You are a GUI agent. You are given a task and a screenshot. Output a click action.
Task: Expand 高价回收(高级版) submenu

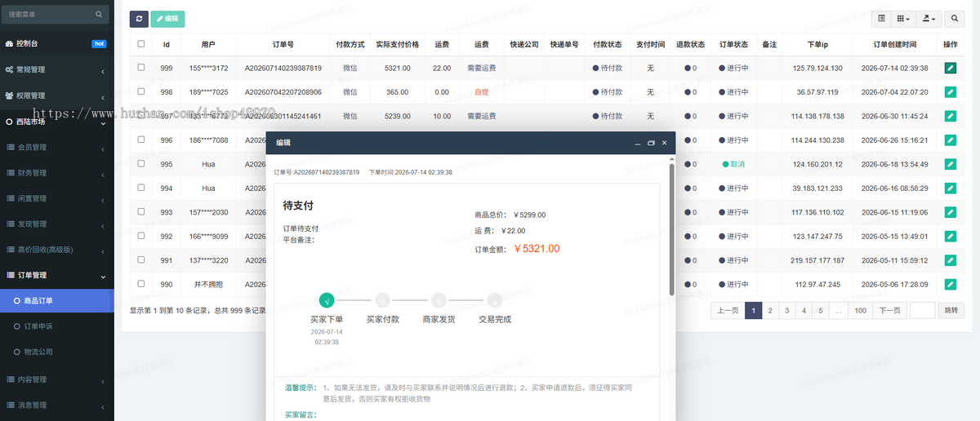point(57,250)
